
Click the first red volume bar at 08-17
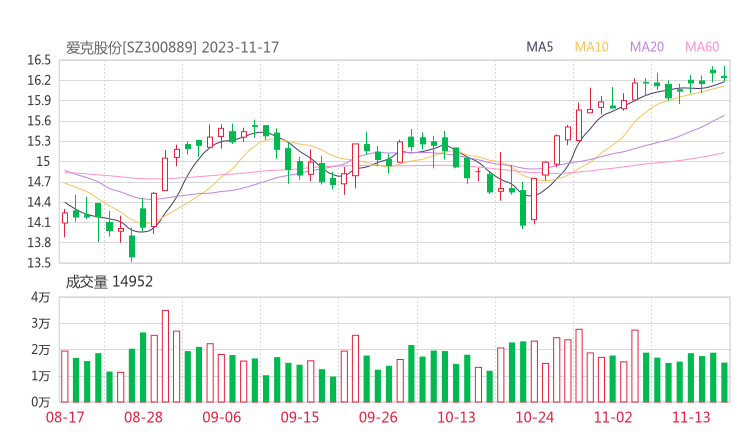(x=65, y=377)
